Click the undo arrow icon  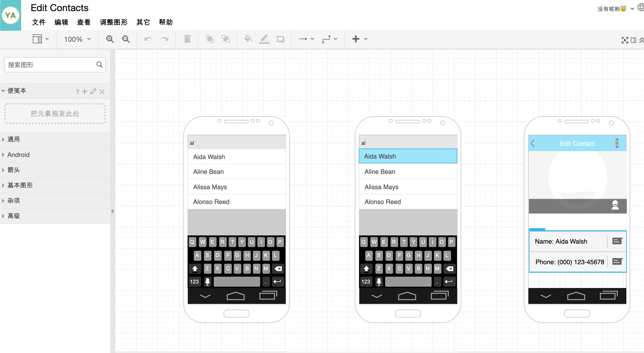click(148, 40)
